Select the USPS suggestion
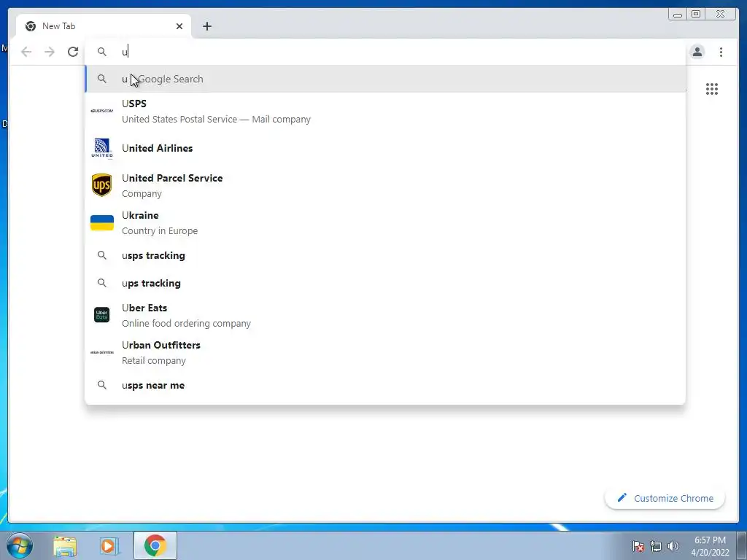The height and width of the screenshot is (560, 747). point(385,111)
